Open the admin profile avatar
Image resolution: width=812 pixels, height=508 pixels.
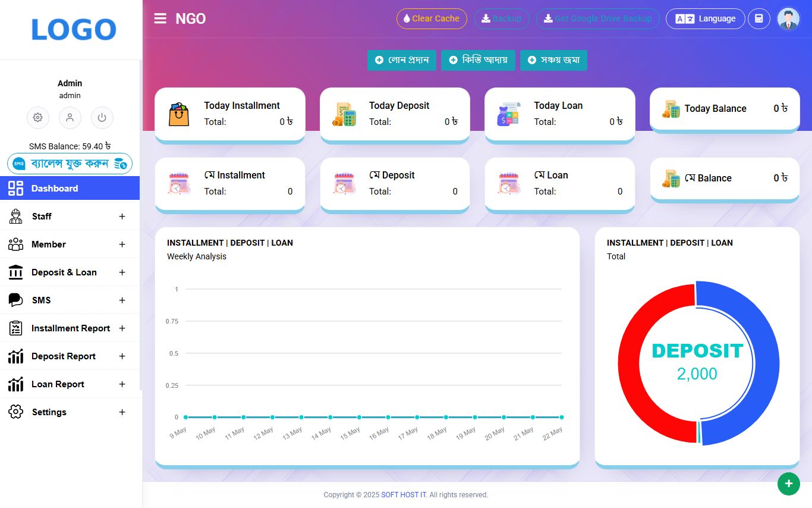(788, 18)
